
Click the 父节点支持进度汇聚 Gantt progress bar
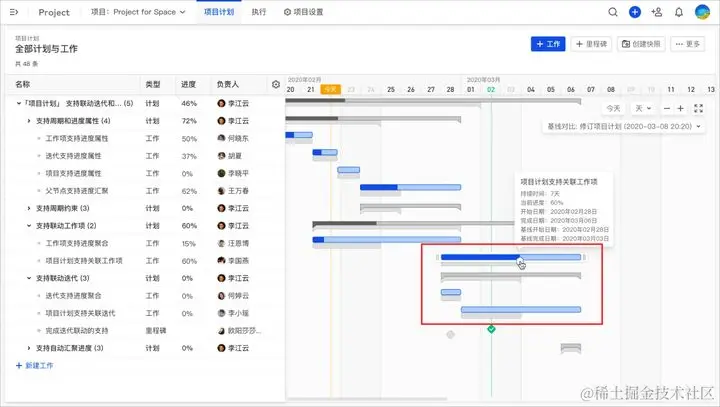411,187
